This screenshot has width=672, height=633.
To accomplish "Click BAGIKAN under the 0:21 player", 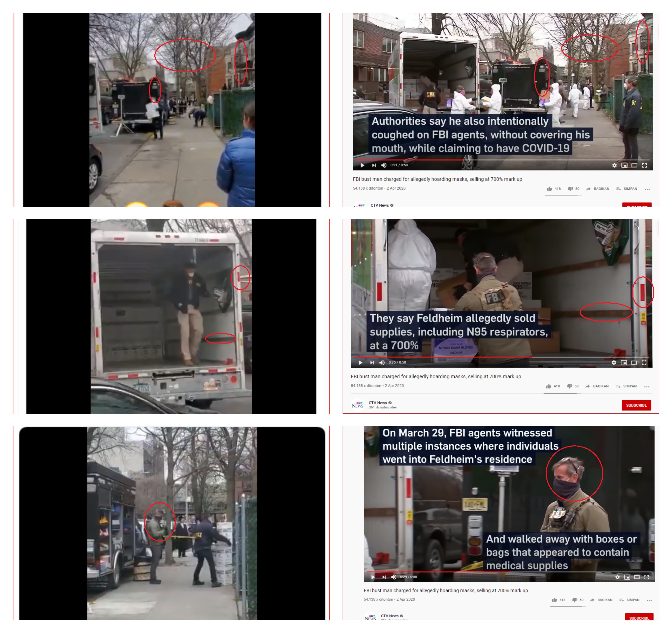I will (x=598, y=189).
